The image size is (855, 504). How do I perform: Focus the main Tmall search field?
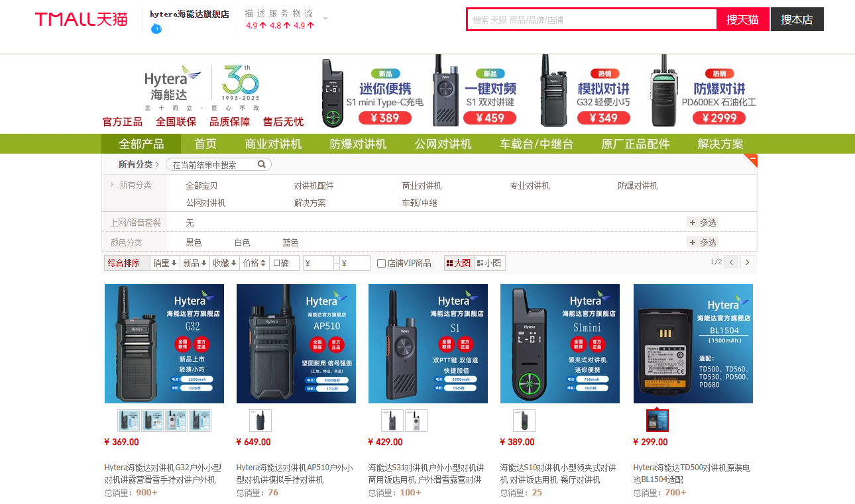coord(593,20)
